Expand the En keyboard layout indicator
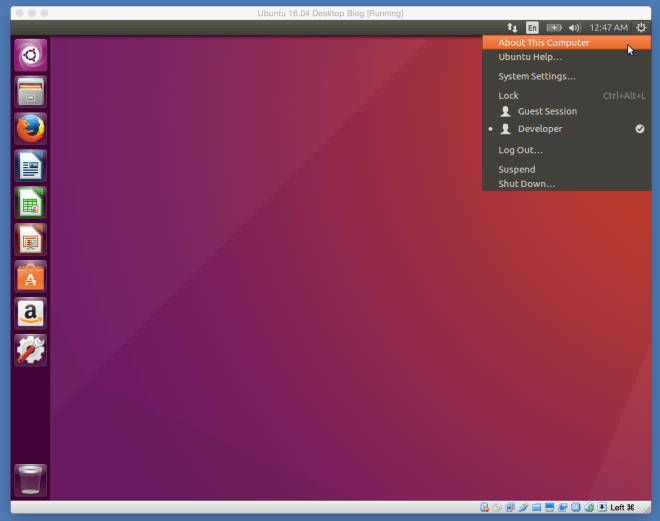The height and width of the screenshot is (521, 660). [532, 28]
